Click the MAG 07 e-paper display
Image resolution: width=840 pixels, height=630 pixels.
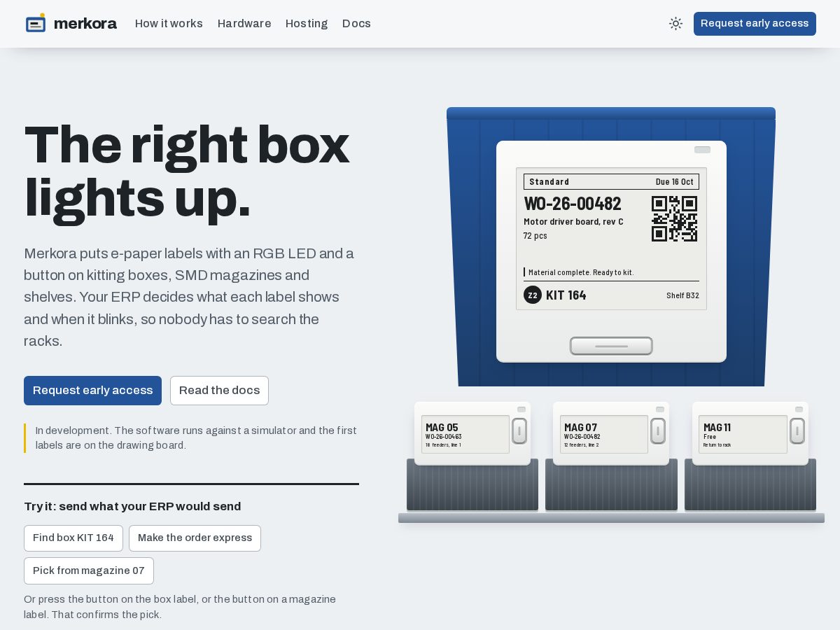click(x=604, y=434)
